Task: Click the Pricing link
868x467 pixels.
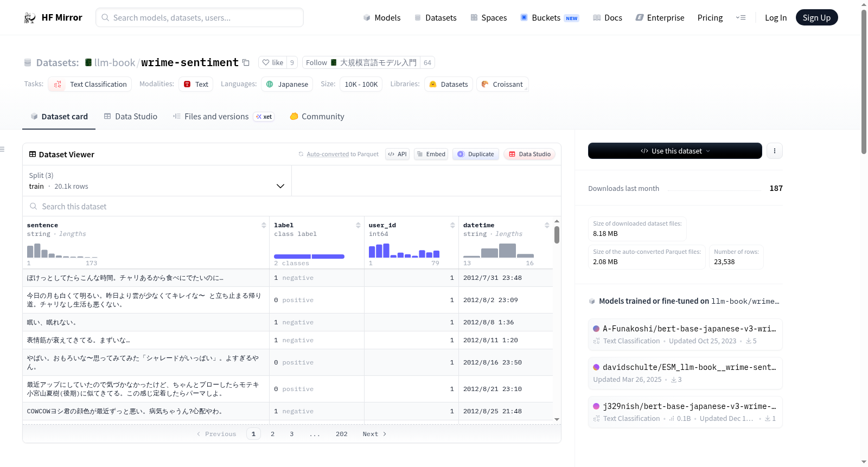Action: pyautogui.click(x=710, y=18)
